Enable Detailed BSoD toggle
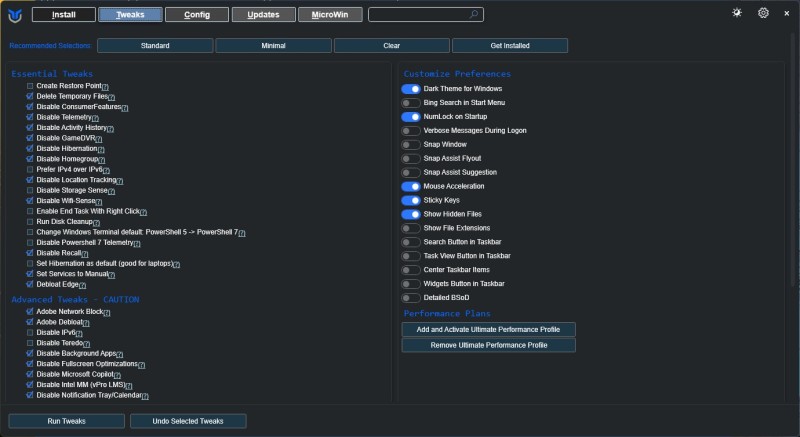This screenshot has width=800, height=437. click(x=411, y=298)
